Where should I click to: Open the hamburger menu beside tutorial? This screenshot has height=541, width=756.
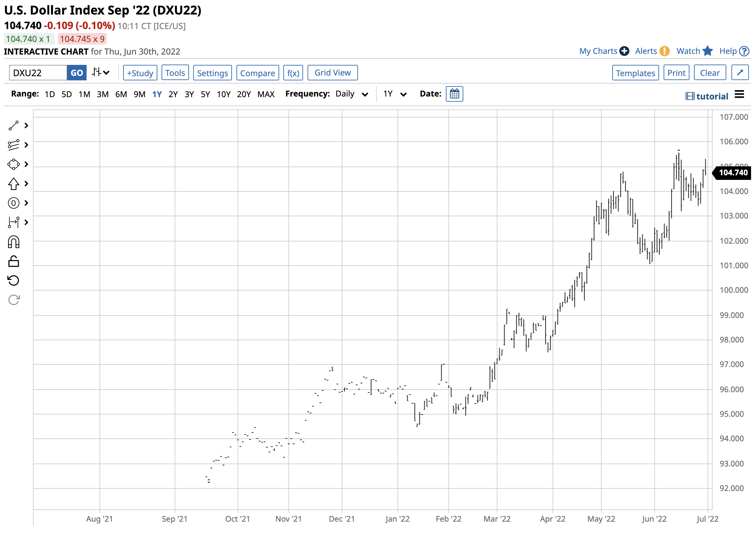pyautogui.click(x=739, y=94)
